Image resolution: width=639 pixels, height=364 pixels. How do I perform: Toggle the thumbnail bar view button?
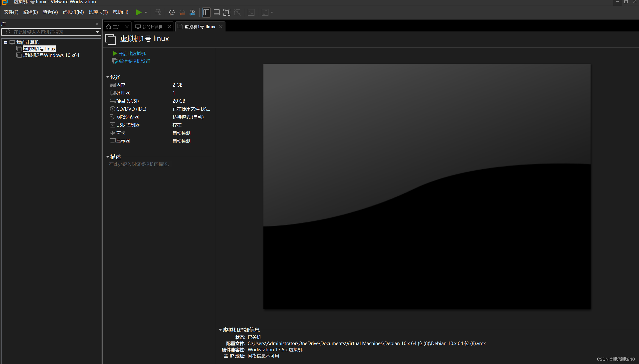(216, 12)
